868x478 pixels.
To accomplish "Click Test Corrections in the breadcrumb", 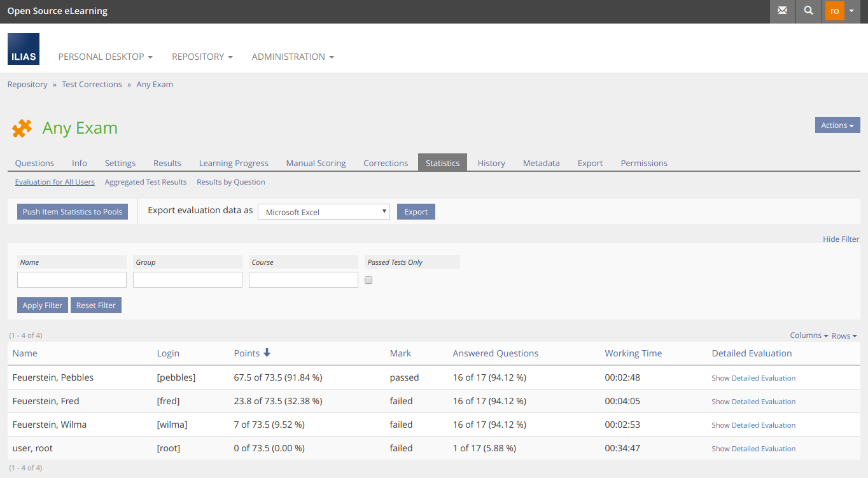I will [92, 84].
